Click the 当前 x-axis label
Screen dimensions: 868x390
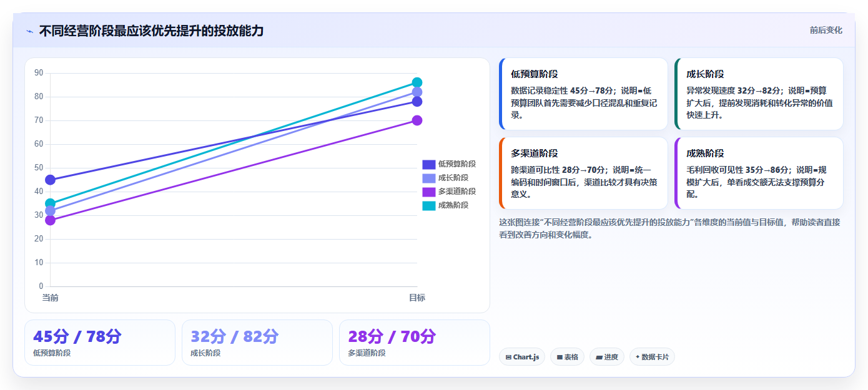(50, 298)
